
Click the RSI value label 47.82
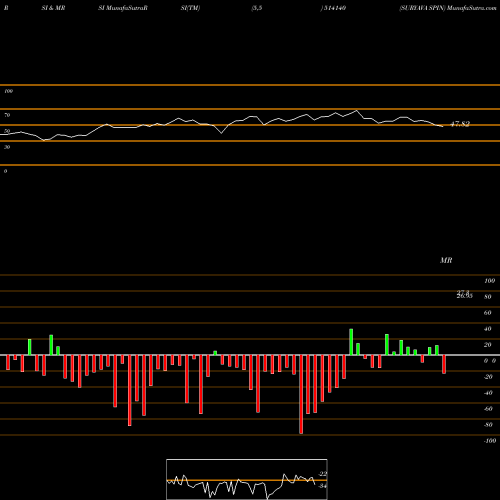point(460,124)
